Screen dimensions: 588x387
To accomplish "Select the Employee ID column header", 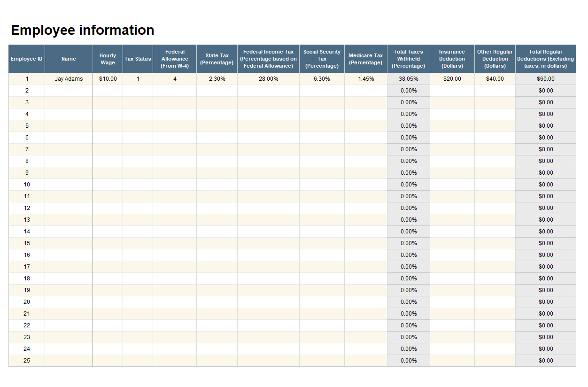I will 27,59.
